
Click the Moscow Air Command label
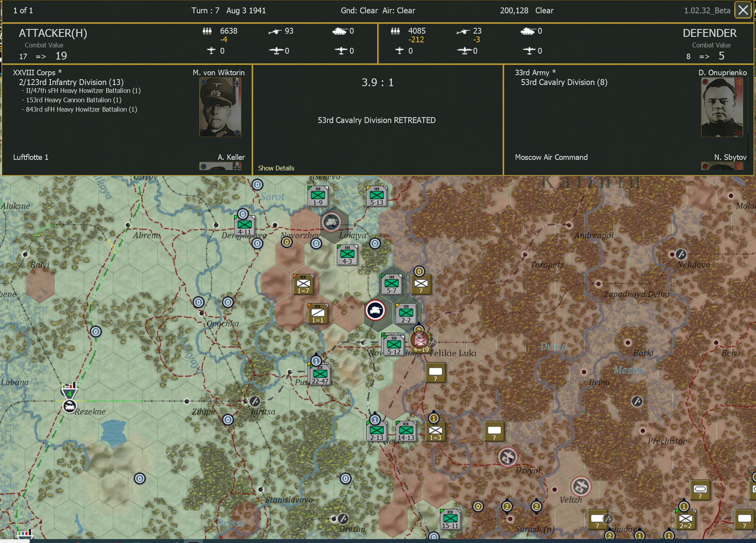tap(551, 157)
